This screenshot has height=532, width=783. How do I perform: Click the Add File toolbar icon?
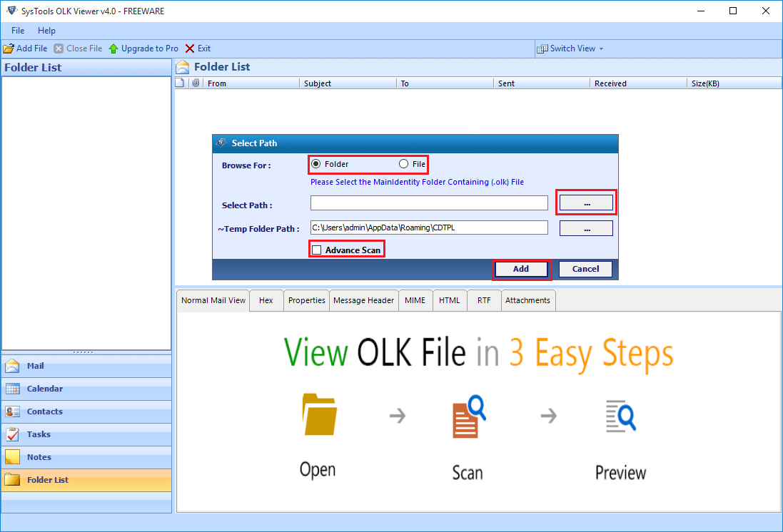click(x=9, y=48)
